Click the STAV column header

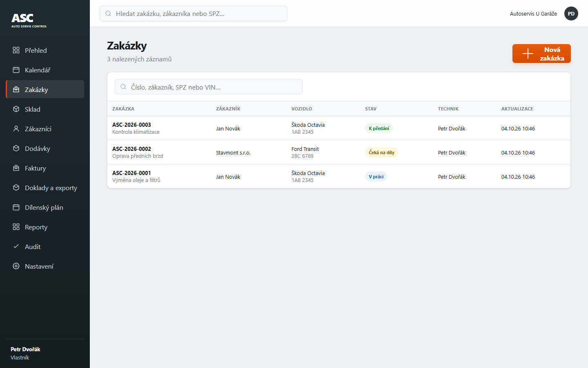(x=371, y=109)
